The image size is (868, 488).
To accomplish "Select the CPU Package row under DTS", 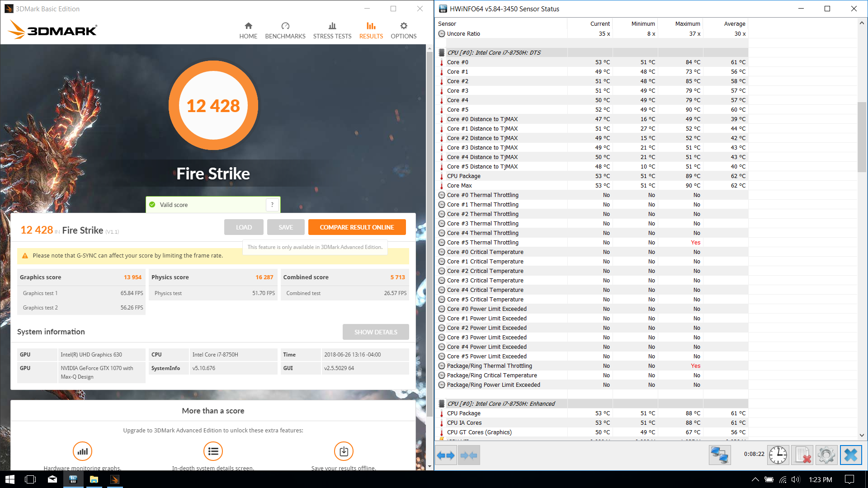I will [x=593, y=176].
